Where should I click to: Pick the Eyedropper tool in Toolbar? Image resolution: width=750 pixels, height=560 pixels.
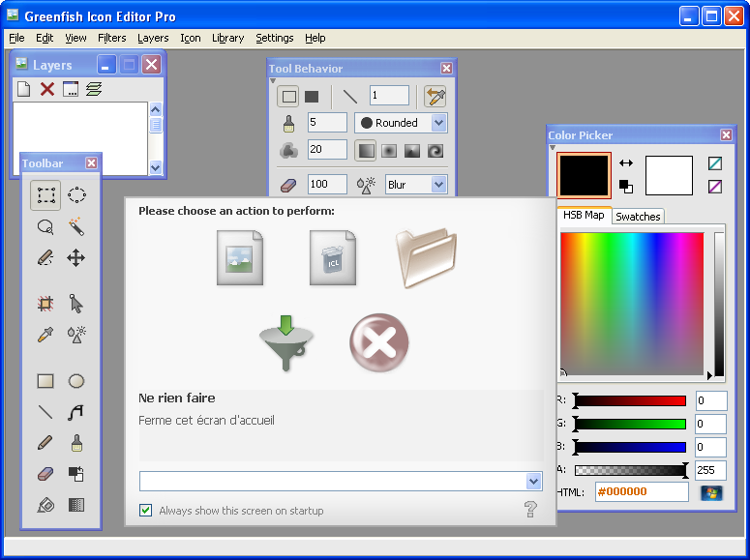(45, 335)
